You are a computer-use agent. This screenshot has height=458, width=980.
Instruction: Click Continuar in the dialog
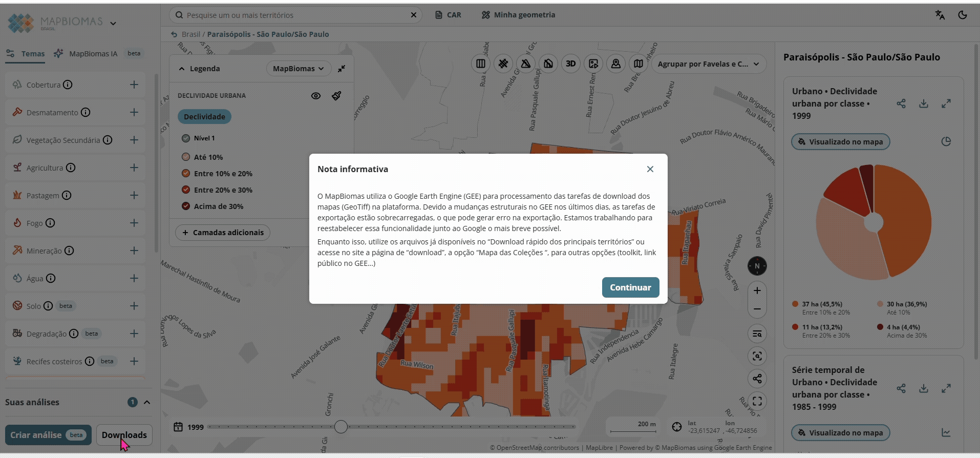tap(630, 287)
